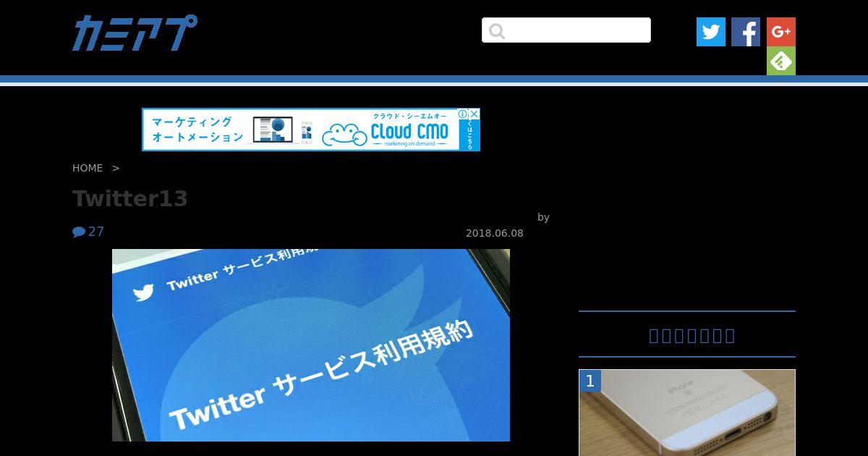
Task: Open the Twitter social icon
Action: pyautogui.click(x=711, y=32)
